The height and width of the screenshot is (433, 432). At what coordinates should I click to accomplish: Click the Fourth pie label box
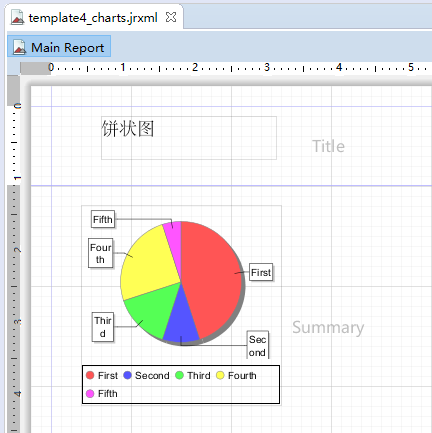point(100,253)
